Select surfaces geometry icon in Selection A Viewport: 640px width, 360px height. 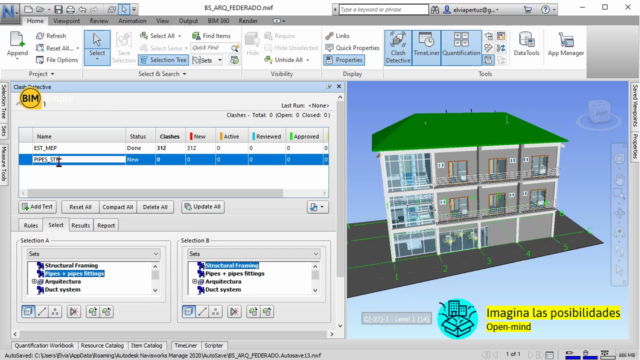pos(28,312)
